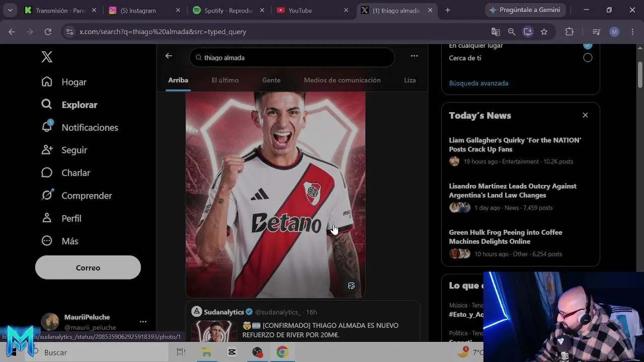644x362 pixels.
Task: Open the search options three-dot menu
Action: pyautogui.click(x=414, y=56)
